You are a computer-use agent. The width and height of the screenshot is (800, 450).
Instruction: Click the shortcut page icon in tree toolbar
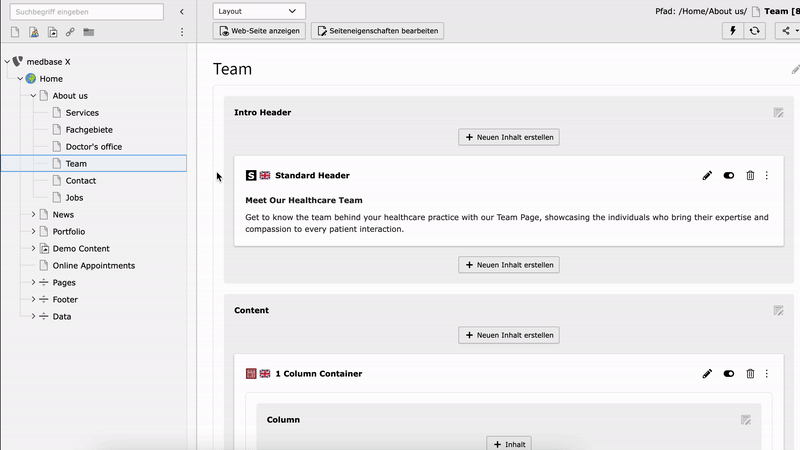click(x=53, y=32)
